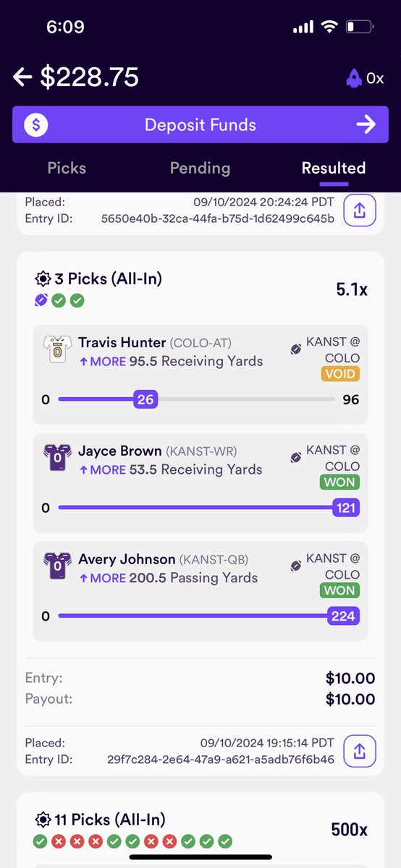Share the 3 Picks entry at 19:15:14
This screenshot has height=868, width=401.
click(360, 751)
